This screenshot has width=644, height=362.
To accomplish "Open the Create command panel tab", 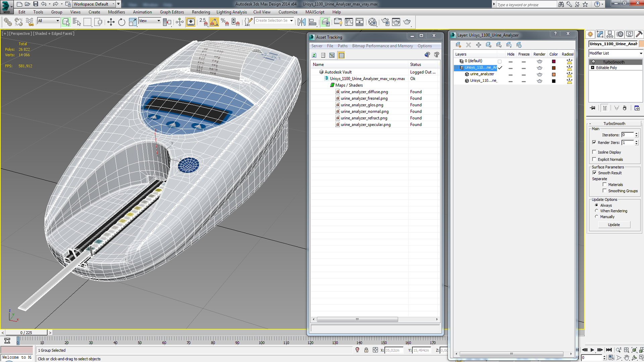I will [590, 34].
